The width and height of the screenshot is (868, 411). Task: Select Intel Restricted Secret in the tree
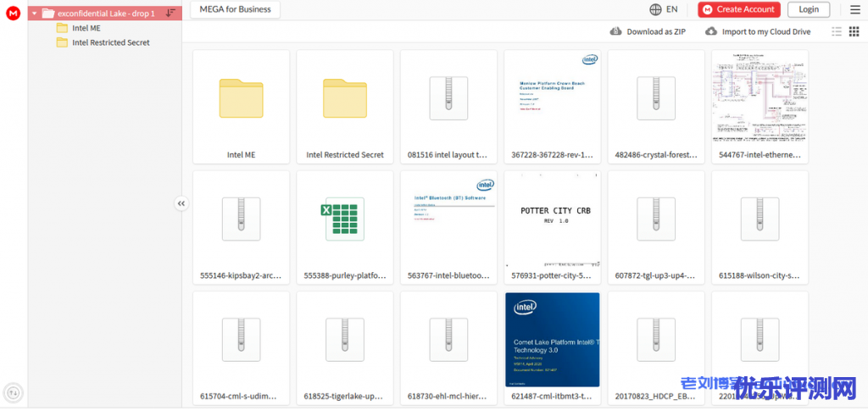(110, 42)
